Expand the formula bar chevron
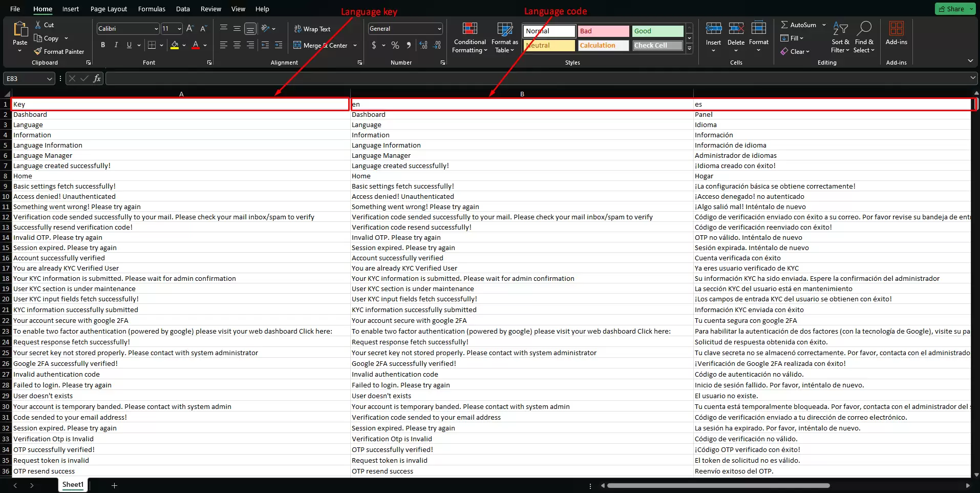This screenshot has width=980, height=493. pyautogui.click(x=972, y=78)
